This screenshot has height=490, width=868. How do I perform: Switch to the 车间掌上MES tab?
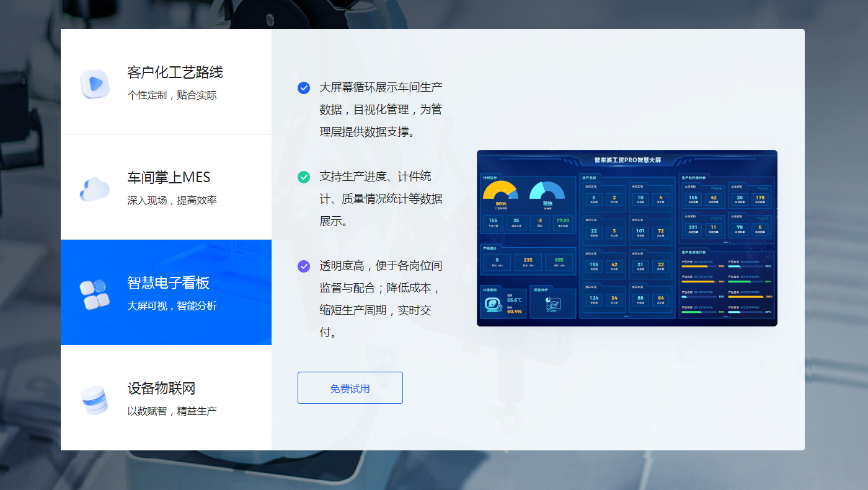(169, 178)
